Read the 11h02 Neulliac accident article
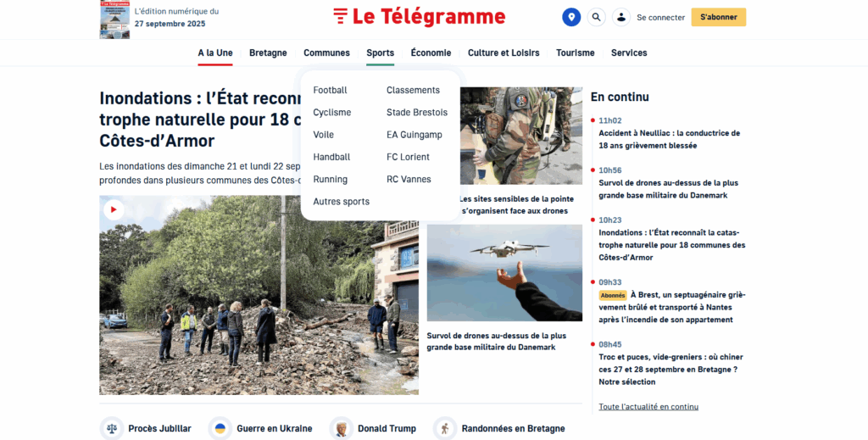Image resolution: width=868 pixels, height=440 pixels. click(x=670, y=140)
